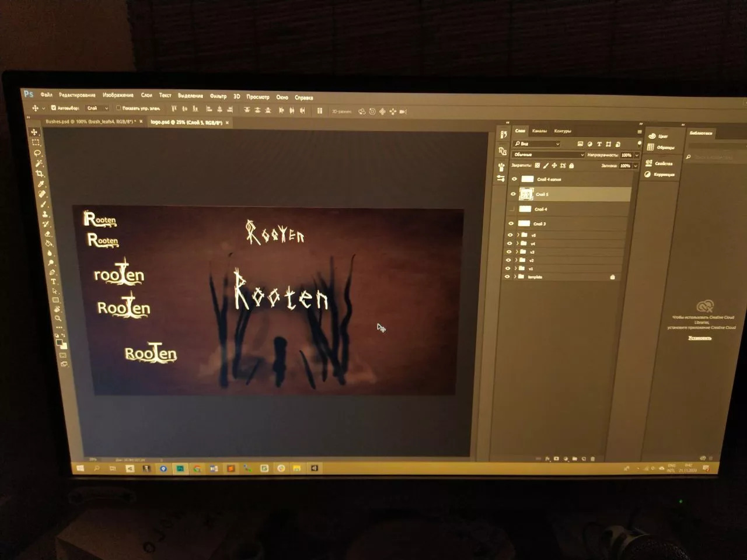Click the lock position icon
Viewport: 747px width, 560px height.
554,166
